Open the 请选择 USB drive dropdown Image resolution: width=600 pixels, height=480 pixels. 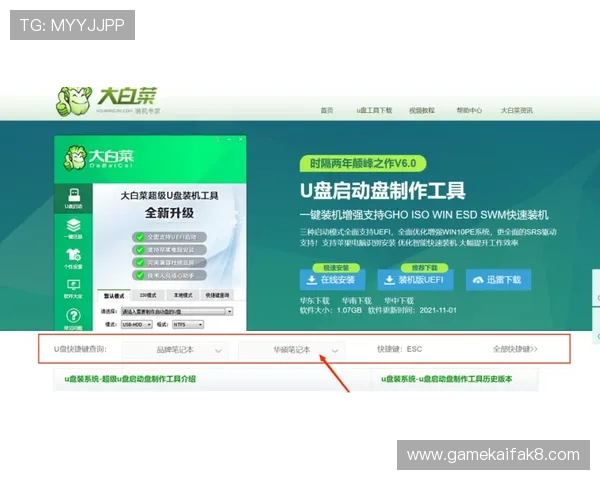tap(177, 312)
